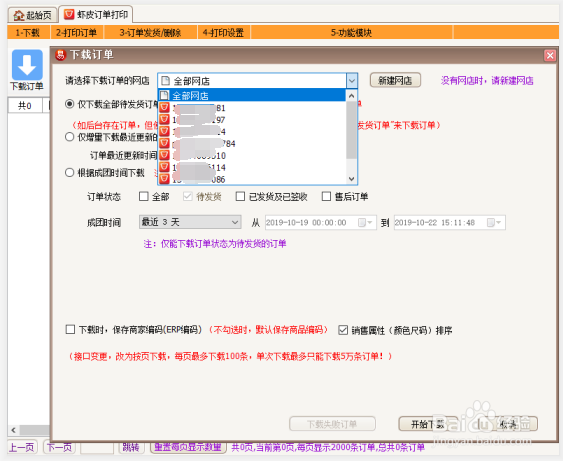Choose highlighted 全部网店 in dropdown list

point(252,96)
